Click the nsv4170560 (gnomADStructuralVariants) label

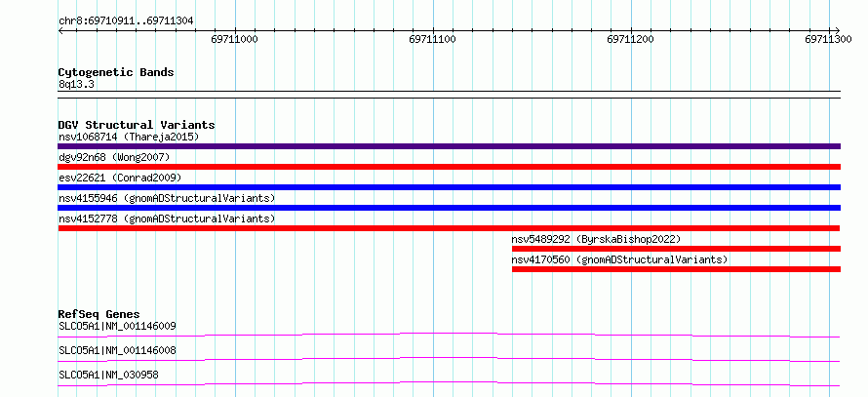coord(619,259)
